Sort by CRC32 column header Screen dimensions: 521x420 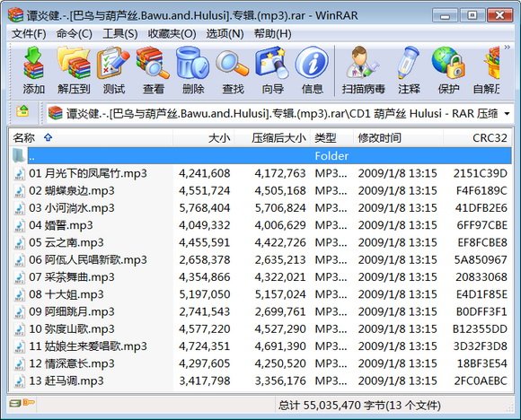click(478, 137)
